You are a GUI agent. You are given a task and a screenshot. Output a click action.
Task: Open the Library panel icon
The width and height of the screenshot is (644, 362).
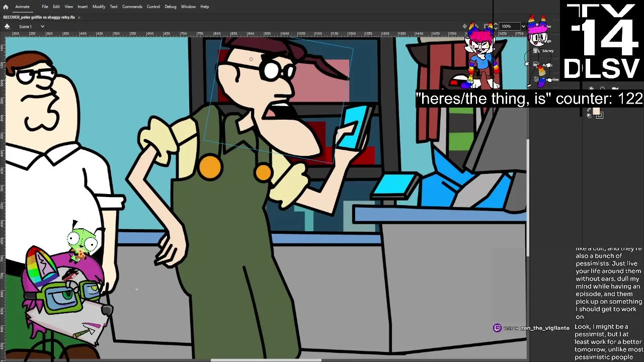tap(536, 51)
